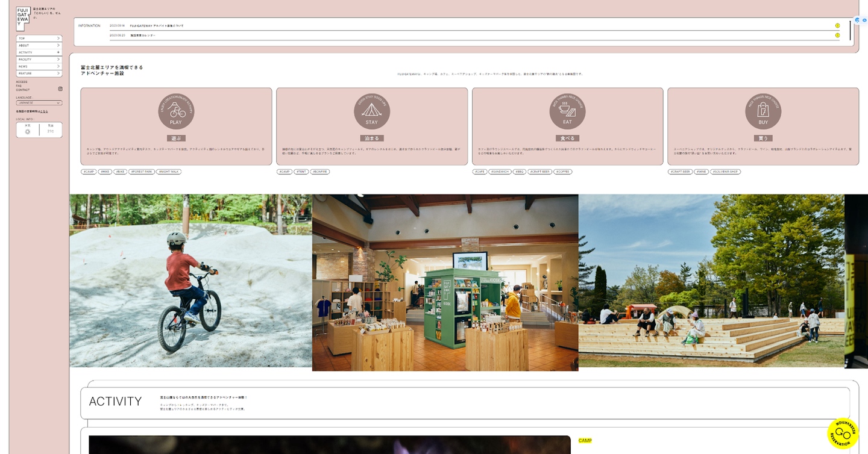Open FEATURE in the side menu
868x454 pixels.
click(x=39, y=73)
